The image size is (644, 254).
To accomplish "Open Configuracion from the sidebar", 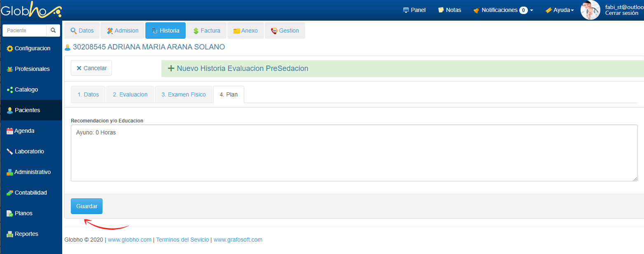I will pyautogui.click(x=31, y=48).
